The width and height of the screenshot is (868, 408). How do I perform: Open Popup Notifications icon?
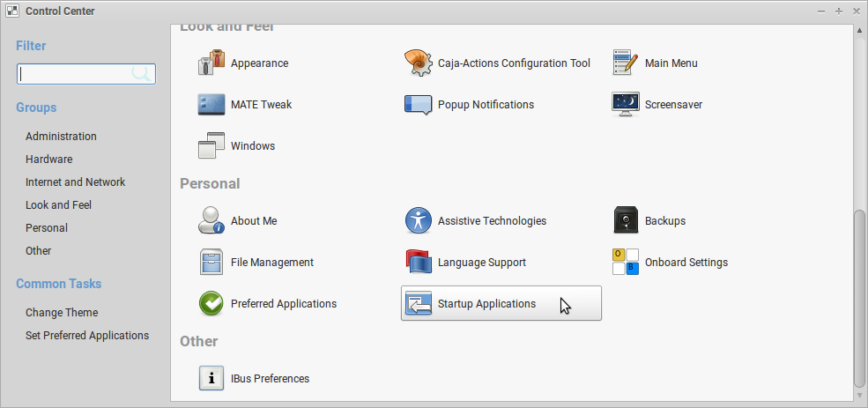click(418, 105)
